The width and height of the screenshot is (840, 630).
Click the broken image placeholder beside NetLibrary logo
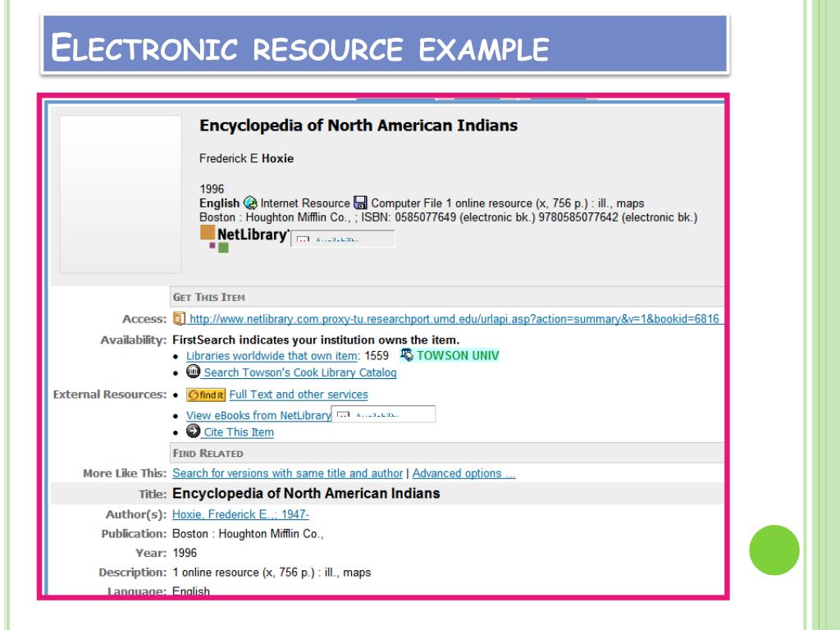click(343, 239)
